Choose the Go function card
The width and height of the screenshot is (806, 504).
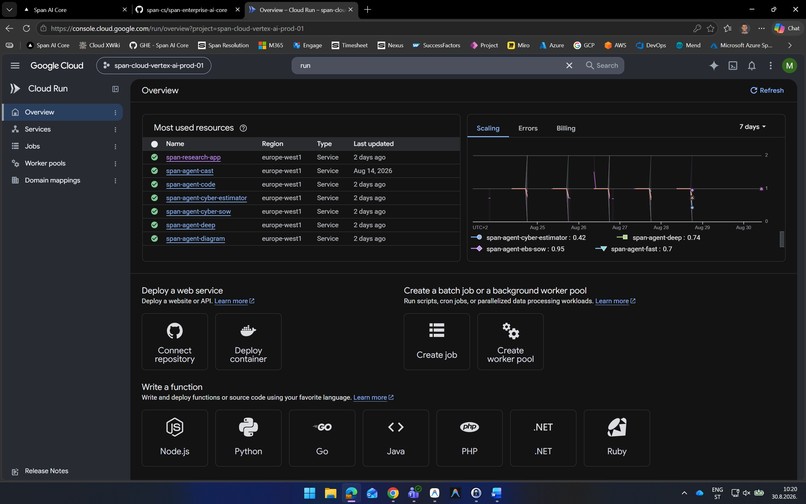click(x=322, y=438)
